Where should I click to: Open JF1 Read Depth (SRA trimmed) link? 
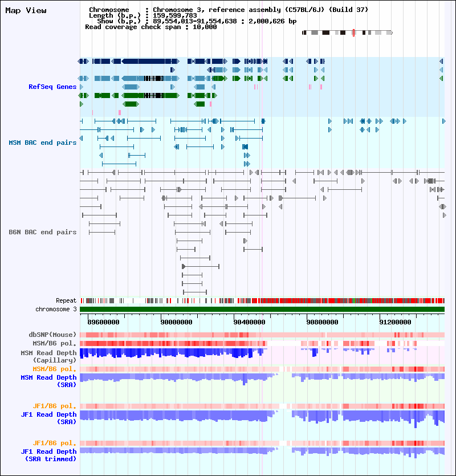pos(48,455)
